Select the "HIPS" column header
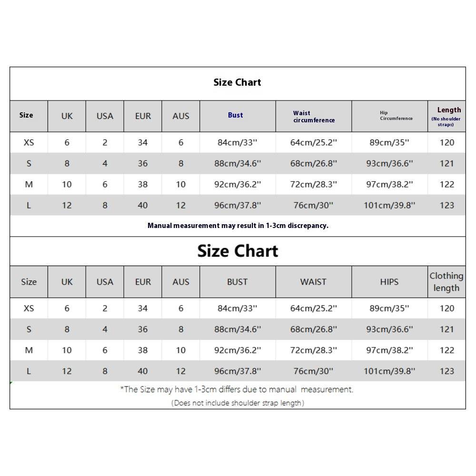Screen dimensions: 476x476 [x=389, y=282]
